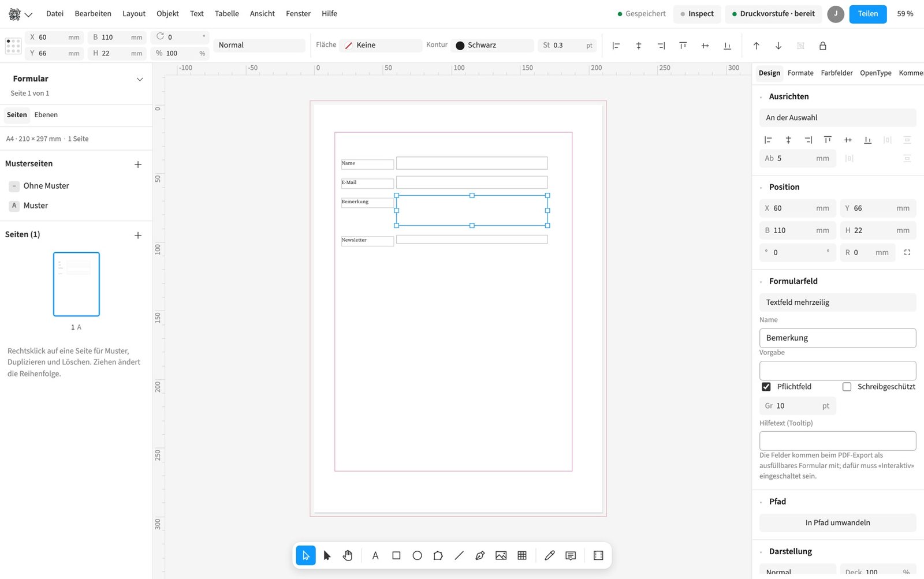
Task: Open the An der Auswahl alignment dropdown
Action: point(837,118)
